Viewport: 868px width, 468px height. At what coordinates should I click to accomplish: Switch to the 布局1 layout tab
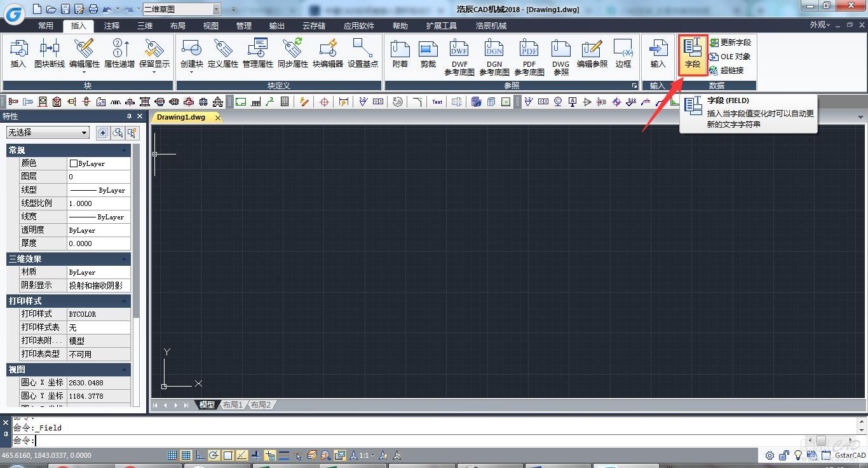pyautogui.click(x=232, y=405)
